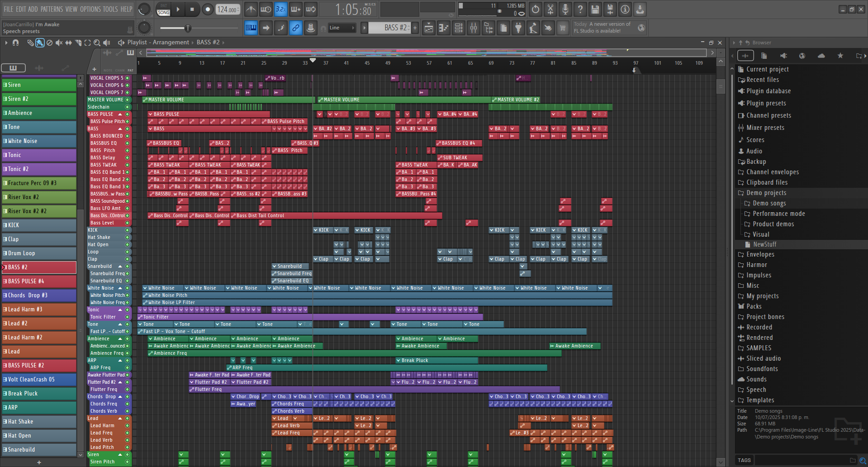868x467 pixels.
Task: Switch the PAT/SONG mode toggle
Action: coord(163,9)
